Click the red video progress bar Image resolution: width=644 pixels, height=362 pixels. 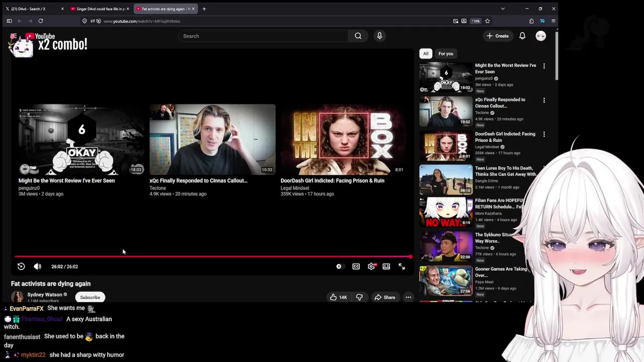[213, 256]
